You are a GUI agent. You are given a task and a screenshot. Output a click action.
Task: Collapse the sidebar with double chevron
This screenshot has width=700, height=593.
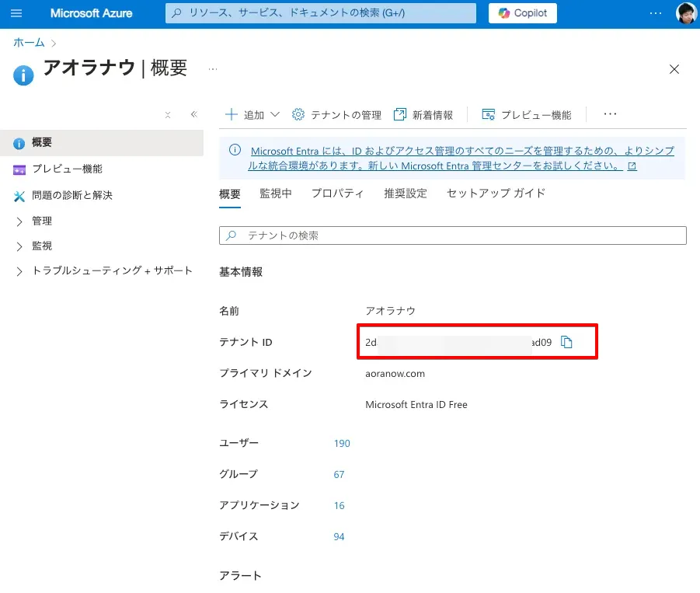193,114
